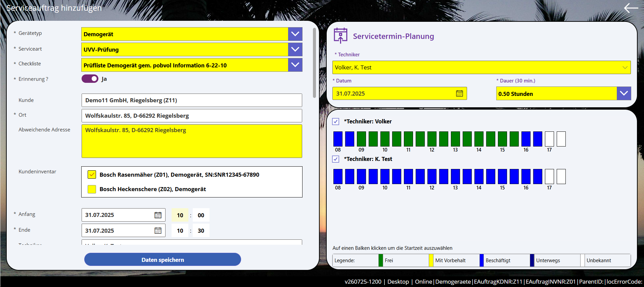This screenshot has height=287, width=644.
Task: Check Bosch Heckenschere inventory item
Action: 92,189
